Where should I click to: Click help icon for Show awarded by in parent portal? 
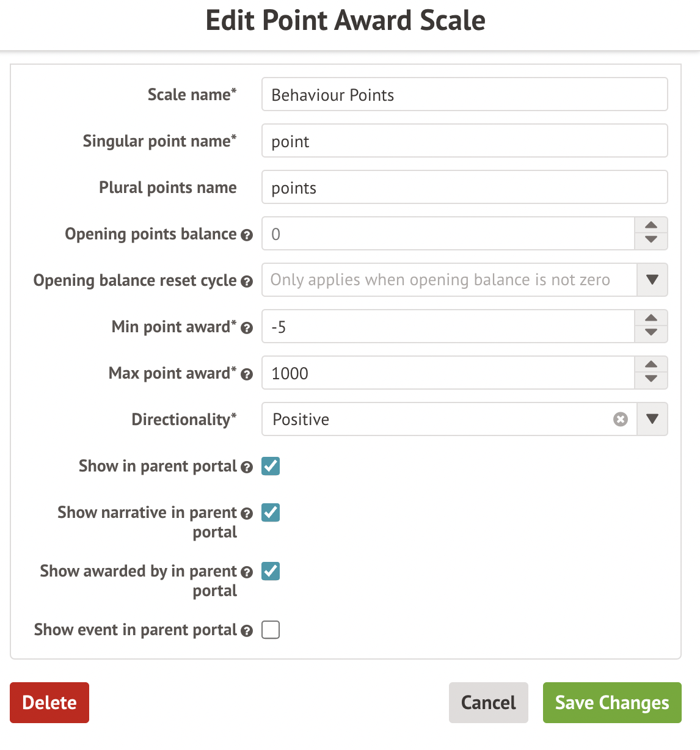pos(247,572)
